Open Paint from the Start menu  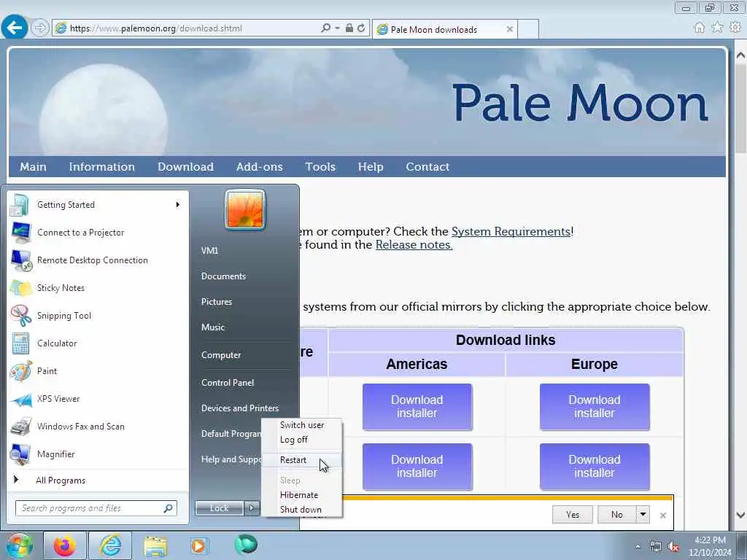[x=98, y=370]
